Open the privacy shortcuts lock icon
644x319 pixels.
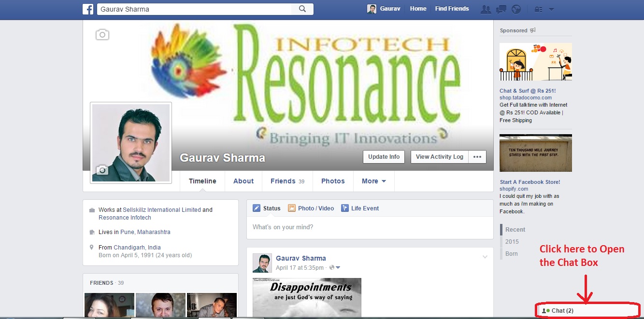[x=538, y=9]
